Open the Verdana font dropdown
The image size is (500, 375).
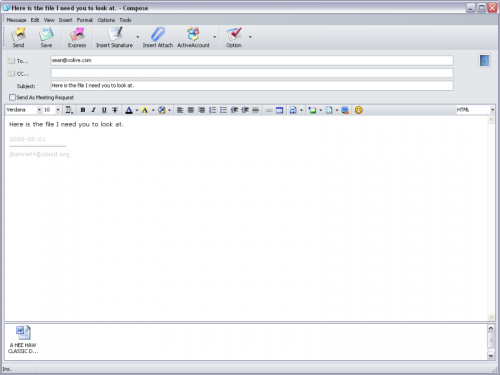click(39, 110)
